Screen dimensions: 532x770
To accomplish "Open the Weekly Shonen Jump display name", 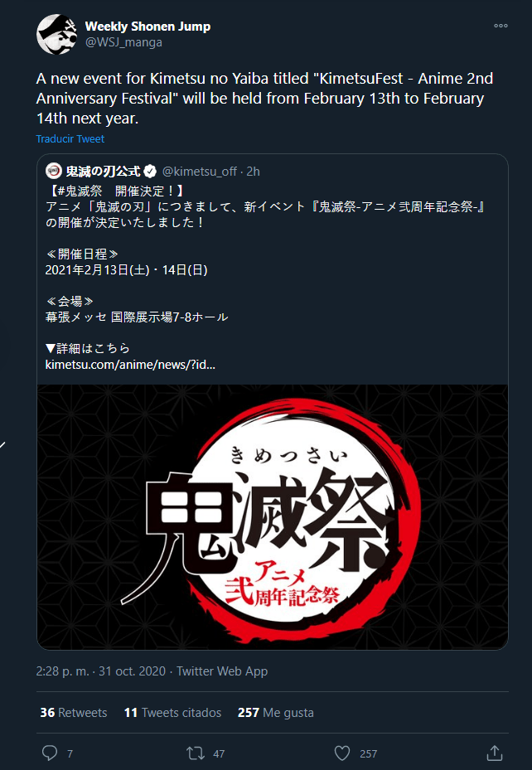I will click(148, 27).
